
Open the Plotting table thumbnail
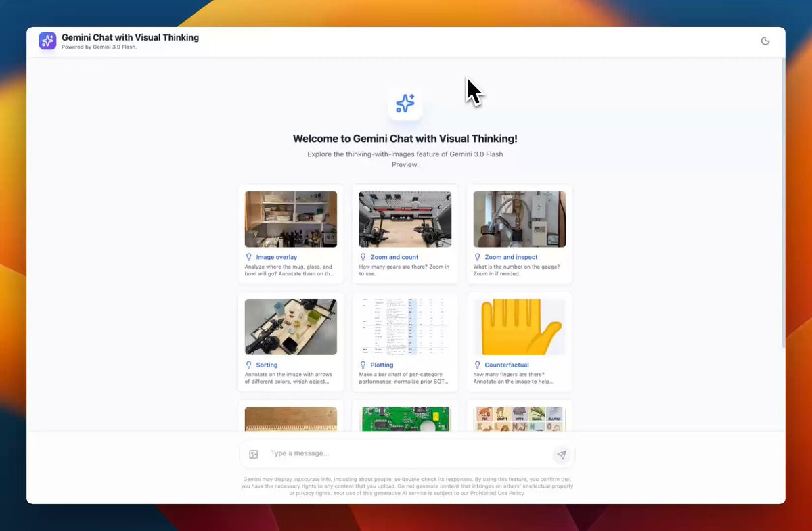pos(405,327)
